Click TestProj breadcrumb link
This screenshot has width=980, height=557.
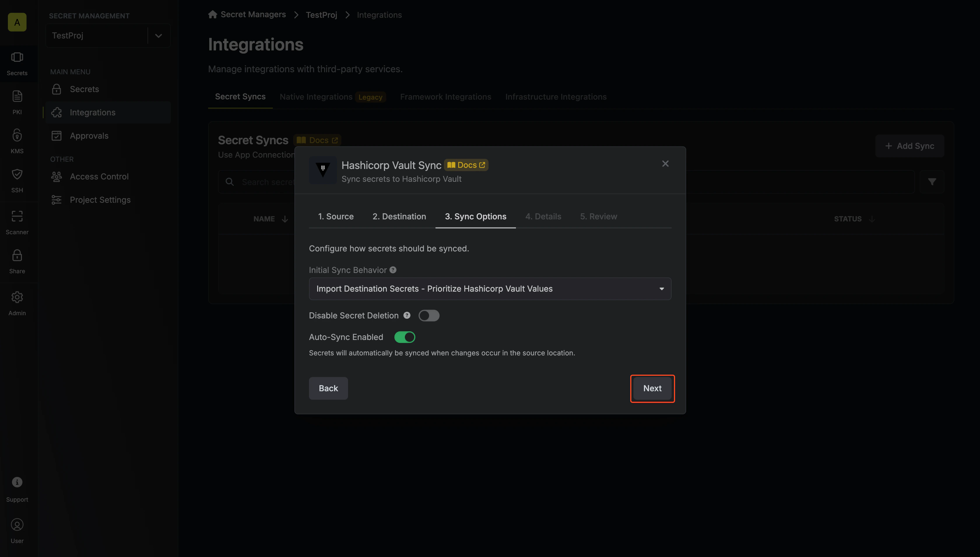(x=322, y=15)
